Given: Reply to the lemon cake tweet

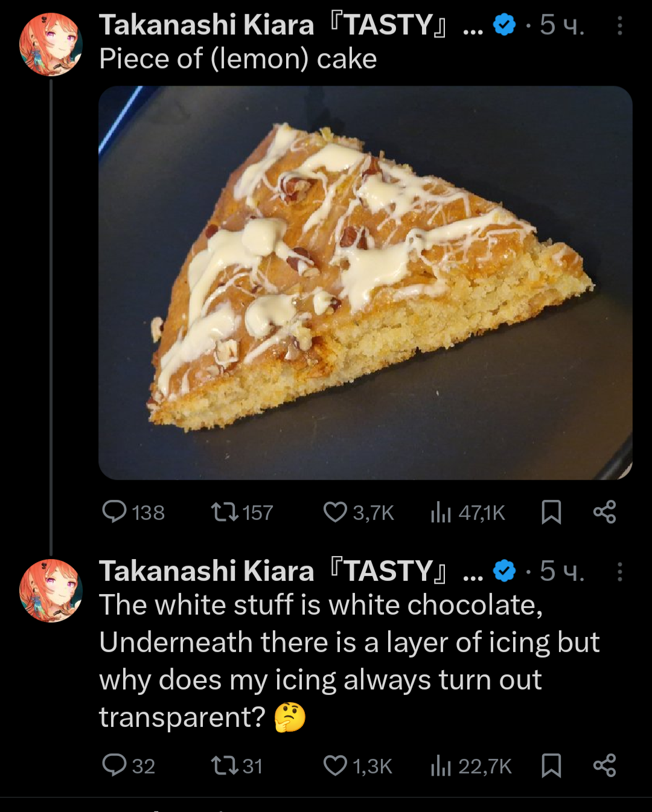Looking at the screenshot, I should tap(115, 512).
